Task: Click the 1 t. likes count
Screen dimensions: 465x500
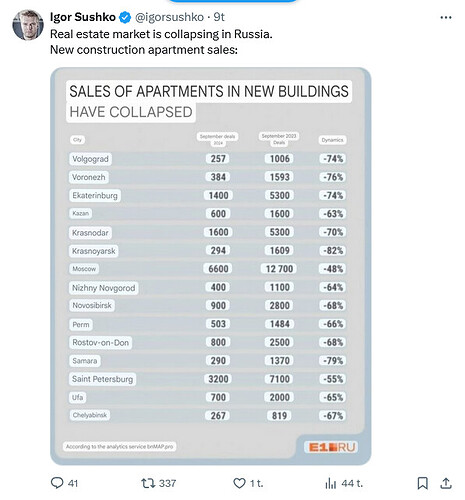Action: point(256,483)
